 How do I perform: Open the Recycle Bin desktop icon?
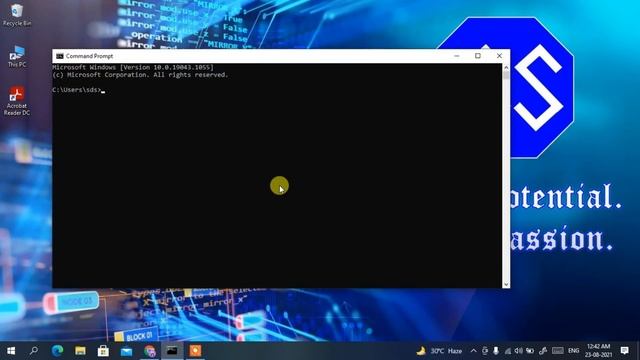point(17,15)
